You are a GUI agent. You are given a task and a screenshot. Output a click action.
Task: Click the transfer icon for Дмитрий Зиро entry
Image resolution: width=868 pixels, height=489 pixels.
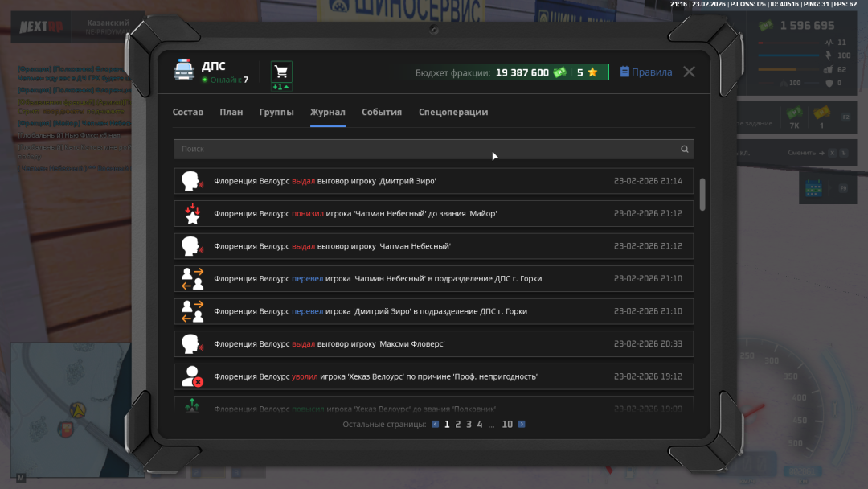[x=192, y=311]
